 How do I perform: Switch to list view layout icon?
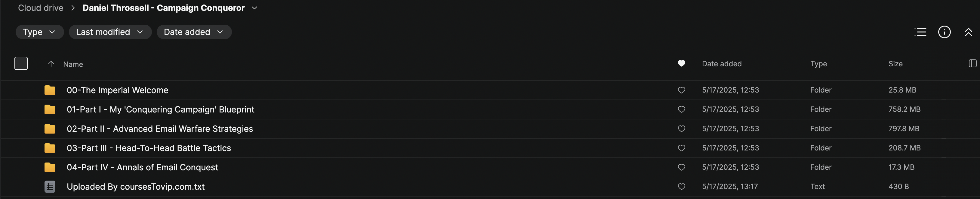(x=920, y=32)
